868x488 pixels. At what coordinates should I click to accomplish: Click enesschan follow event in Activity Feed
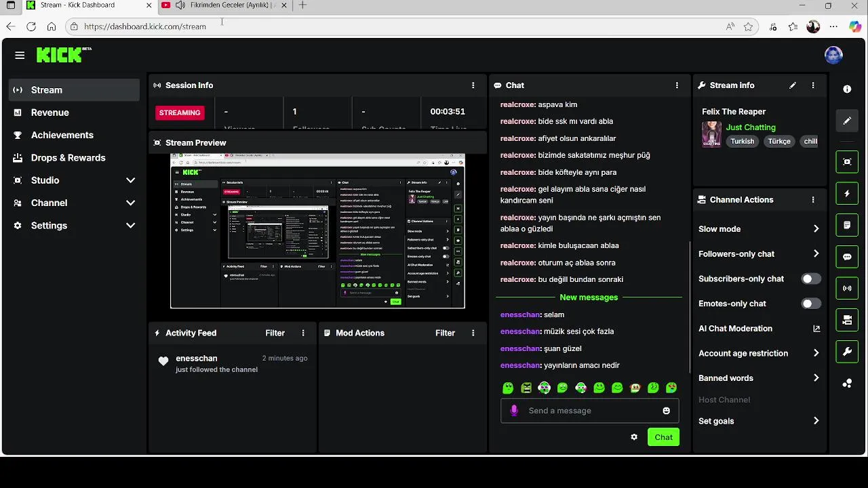(233, 364)
